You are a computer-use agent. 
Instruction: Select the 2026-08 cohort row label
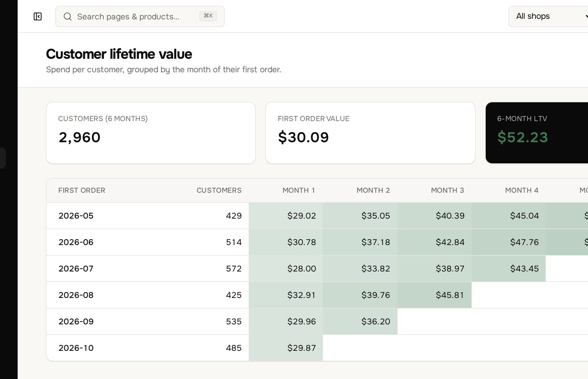[x=76, y=295]
